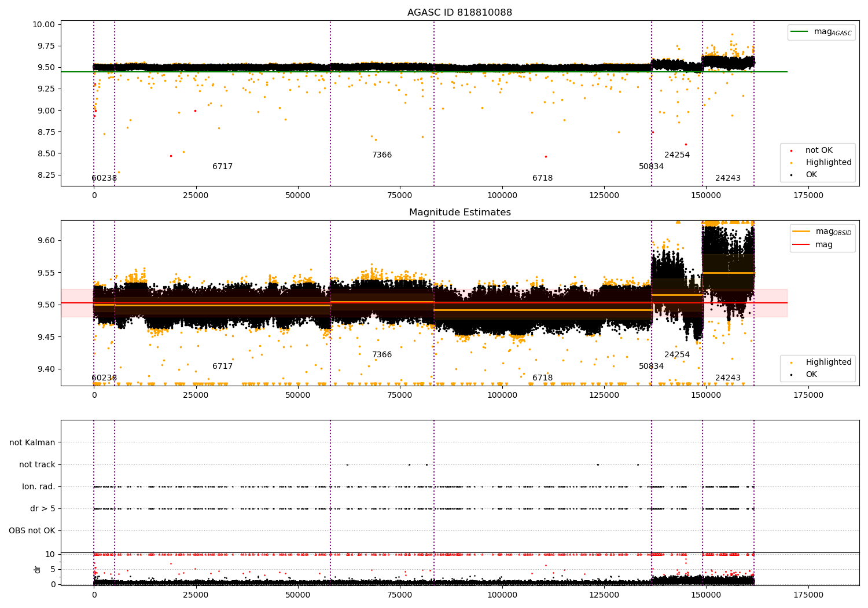This screenshot has height=608, width=868.
Task: Select the 'OBS not OK' axis label
Action: tap(32, 531)
